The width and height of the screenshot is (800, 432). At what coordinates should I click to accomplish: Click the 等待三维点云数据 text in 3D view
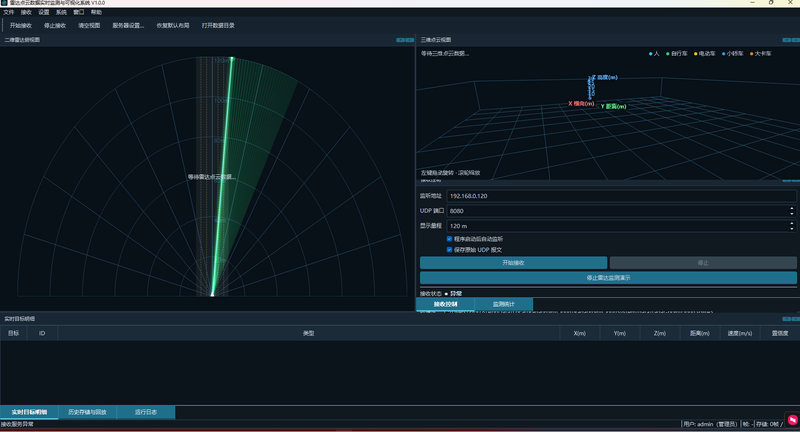445,54
